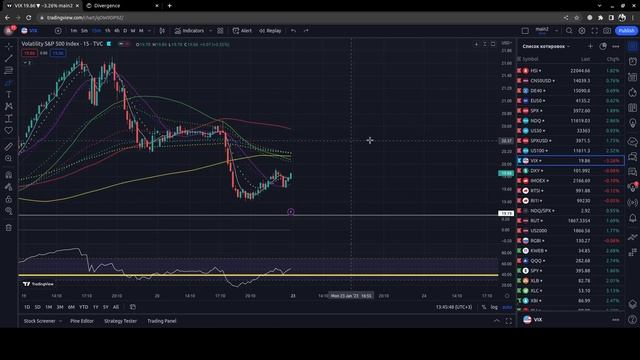The height and width of the screenshot is (360, 640).
Task: Select the 1D date range
Action: [x=27, y=307]
